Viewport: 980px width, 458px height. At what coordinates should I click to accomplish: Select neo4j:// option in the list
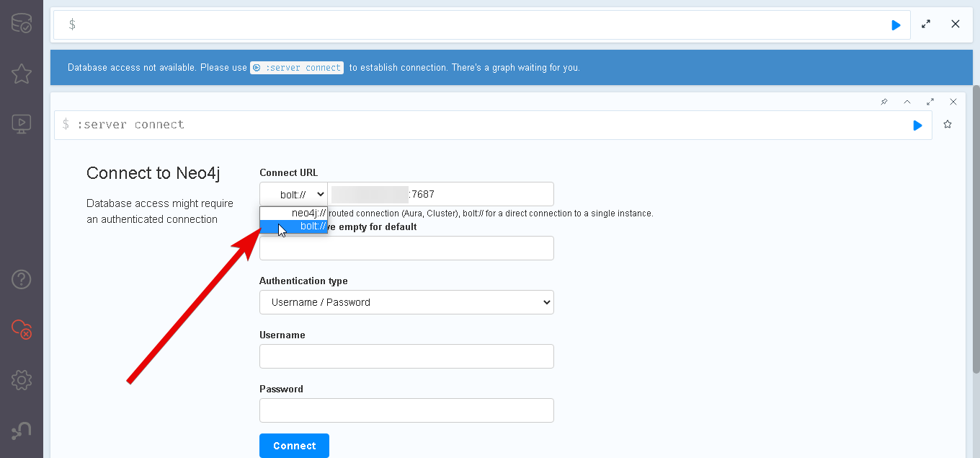pos(294,213)
